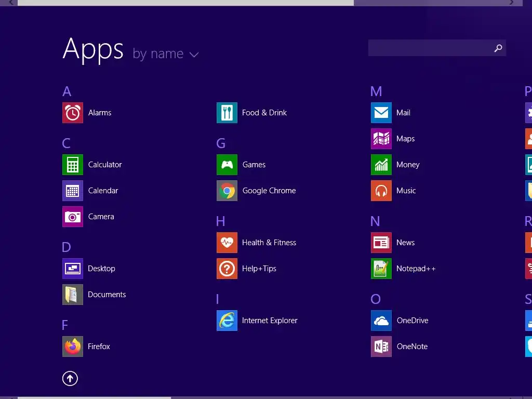Click the letter I group header
Screen dimensions: 532x399
[x=218, y=299]
